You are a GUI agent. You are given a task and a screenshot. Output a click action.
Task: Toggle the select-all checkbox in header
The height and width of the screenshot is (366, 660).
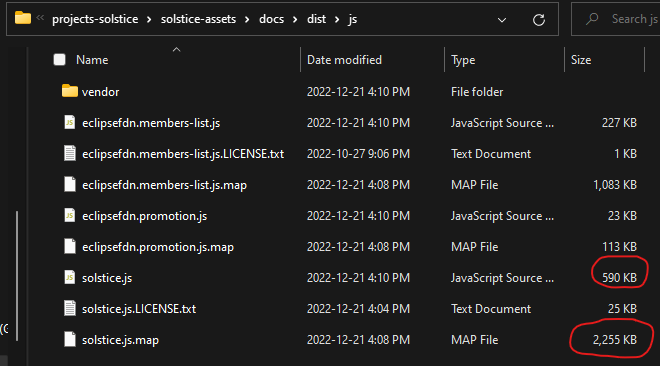coord(59,60)
